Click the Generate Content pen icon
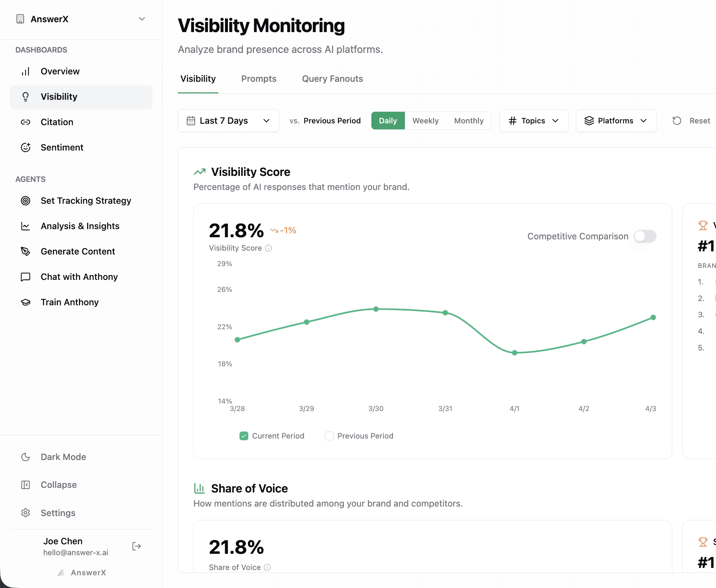The width and height of the screenshot is (716, 588). 25,251
